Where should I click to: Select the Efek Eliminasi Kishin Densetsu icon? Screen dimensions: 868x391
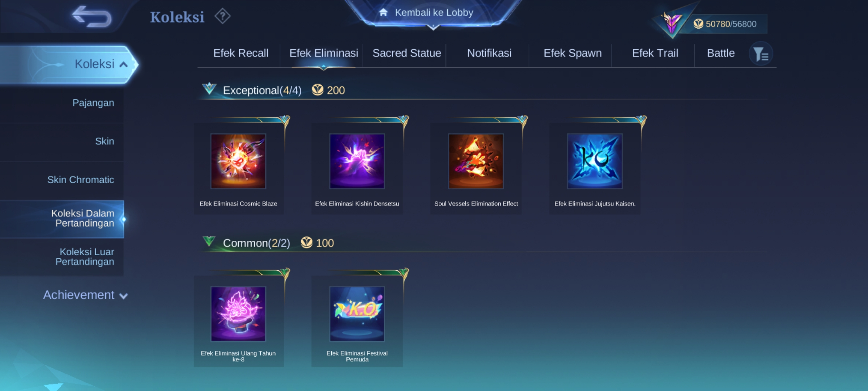357,161
